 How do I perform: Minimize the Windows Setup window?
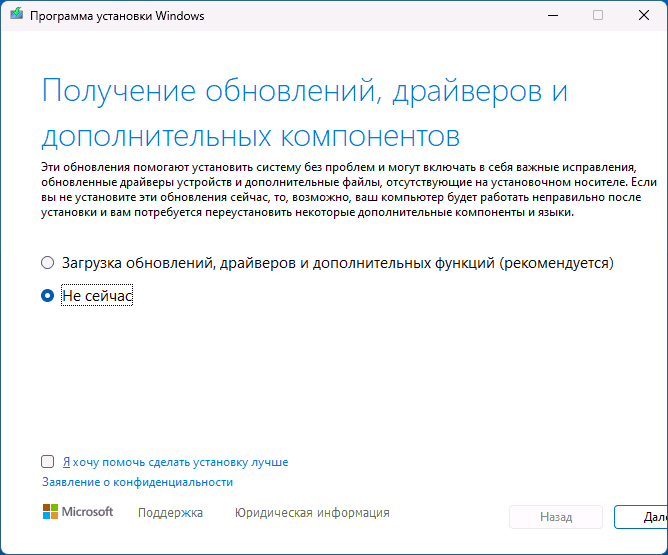[552, 15]
